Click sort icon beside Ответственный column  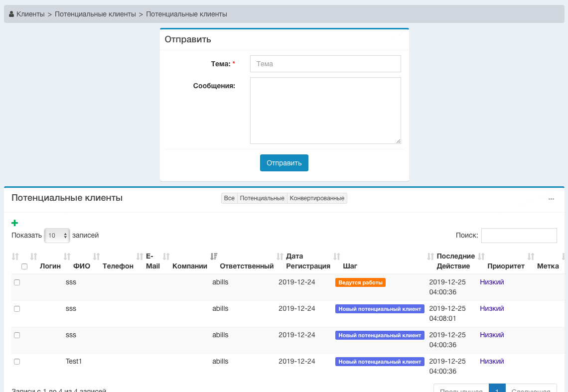point(214,257)
